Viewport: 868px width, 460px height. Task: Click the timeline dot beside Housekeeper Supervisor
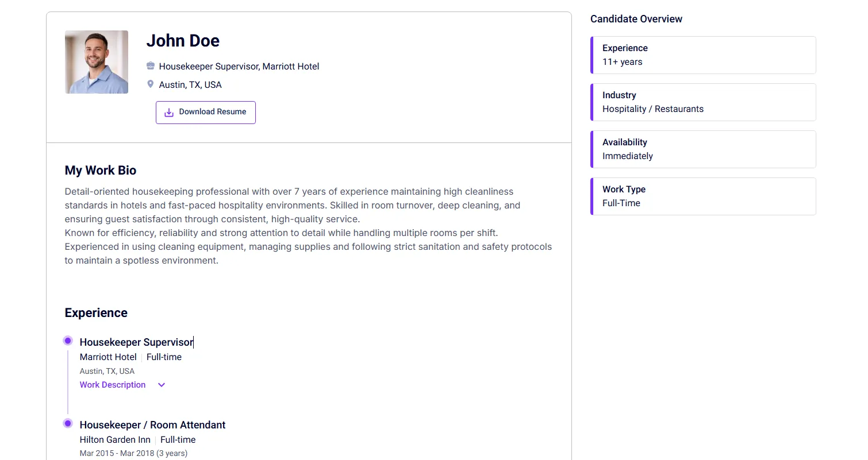tap(67, 341)
